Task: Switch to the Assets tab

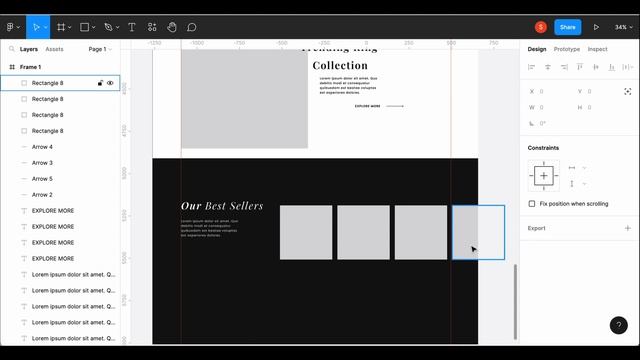Action: 54,49
